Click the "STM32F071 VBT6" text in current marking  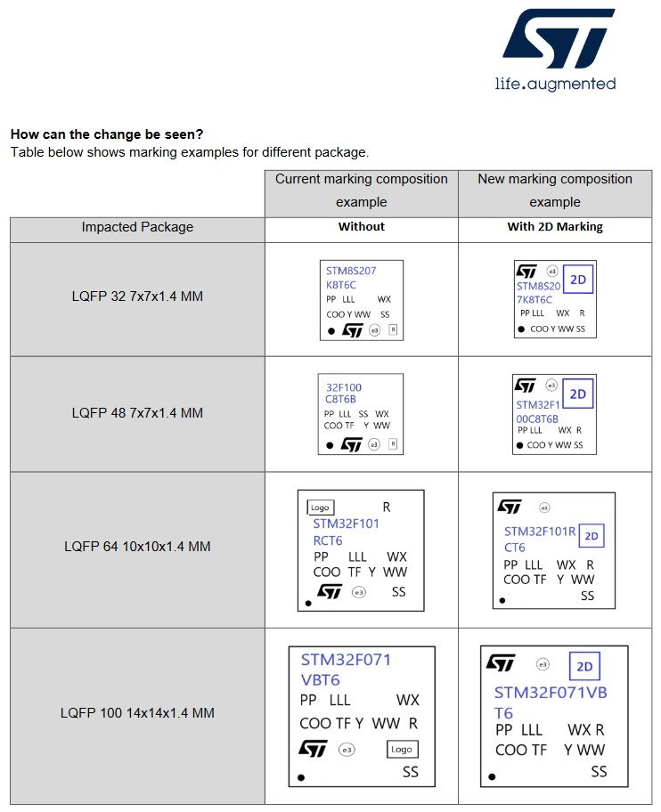point(346,670)
